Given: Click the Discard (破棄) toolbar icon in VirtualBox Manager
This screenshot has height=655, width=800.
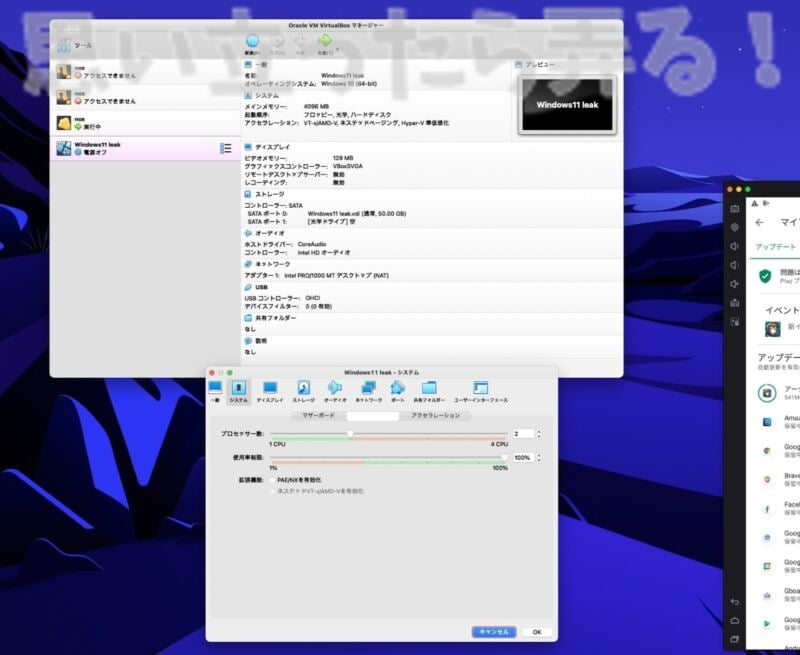Looking at the screenshot, I should coord(301,41).
